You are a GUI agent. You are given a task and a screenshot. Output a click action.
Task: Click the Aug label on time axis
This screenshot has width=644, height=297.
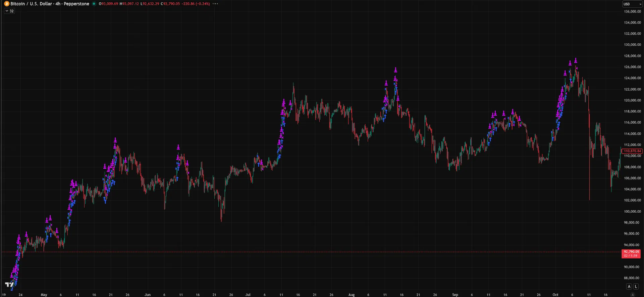pyautogui.click(x=352, y=295)
